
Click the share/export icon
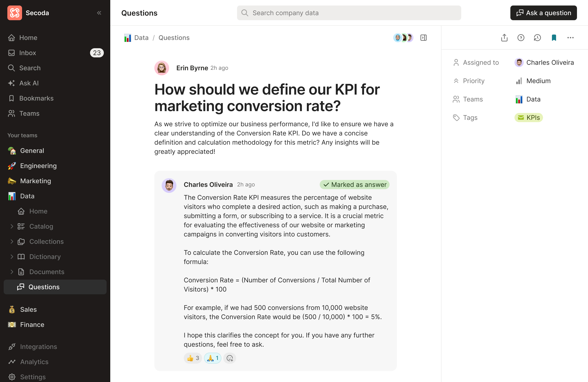coord(504,38)
